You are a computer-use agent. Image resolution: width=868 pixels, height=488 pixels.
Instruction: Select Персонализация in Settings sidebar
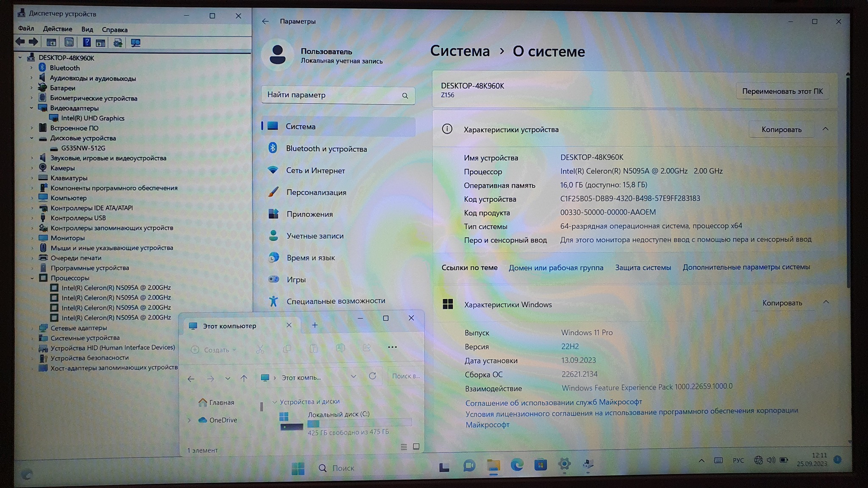316,192
